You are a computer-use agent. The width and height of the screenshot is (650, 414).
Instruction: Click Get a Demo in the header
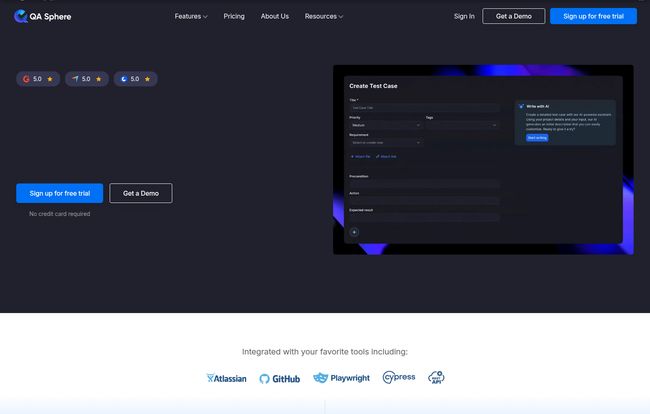click(x=514, y=16)
